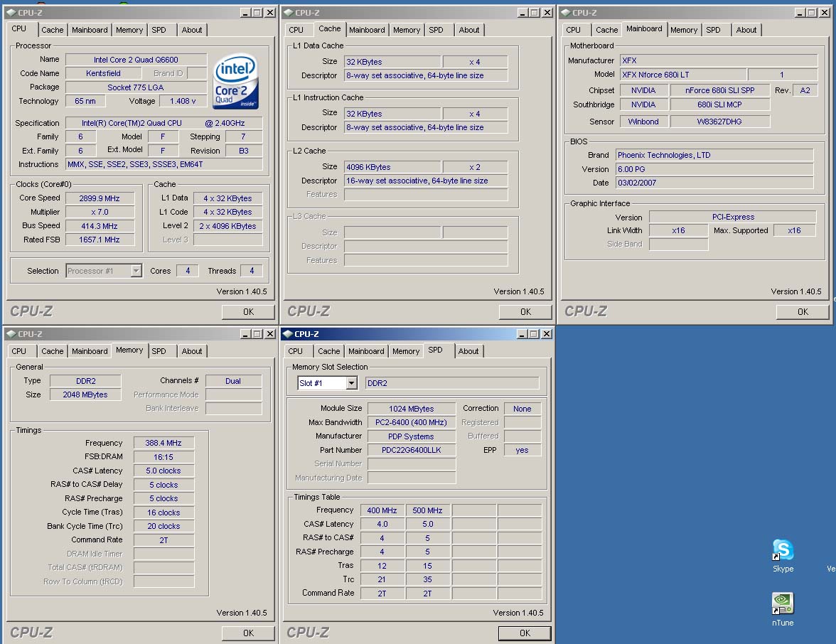This screenshot has width=836, height=644.
Task: Click the PCI-Express graphic interface version
Action: tap(733, 217)
